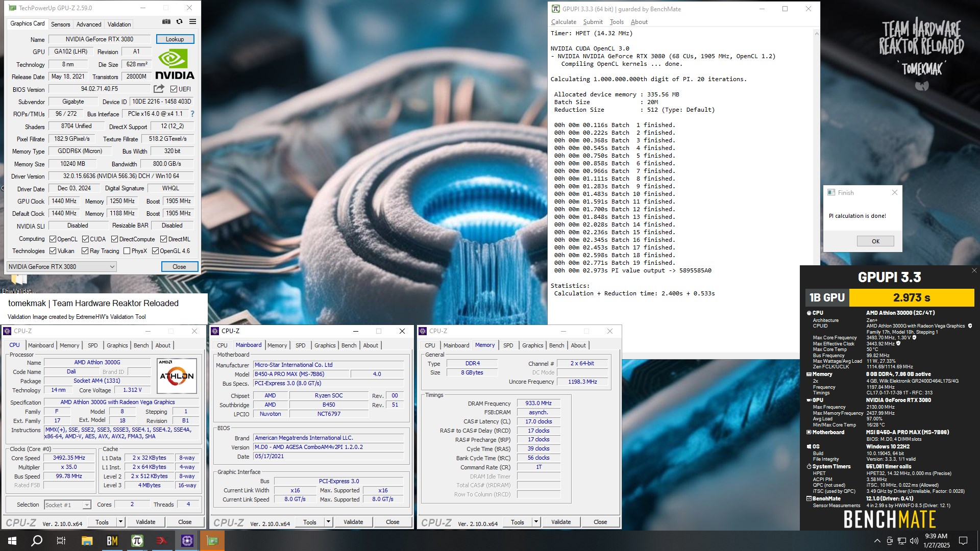The width and height of the screenshot is (980, 551).
Task: Open File Explorer from taskbar
Action: 87,541
